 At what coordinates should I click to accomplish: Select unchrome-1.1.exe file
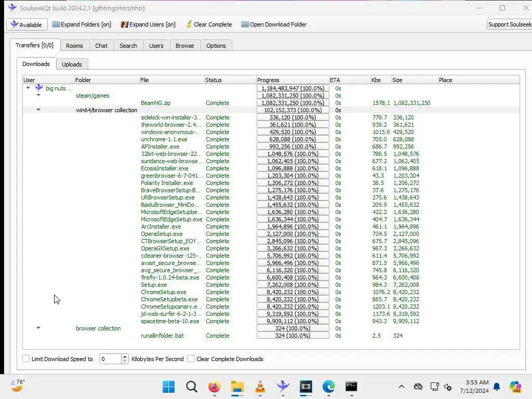pos(164,139)
